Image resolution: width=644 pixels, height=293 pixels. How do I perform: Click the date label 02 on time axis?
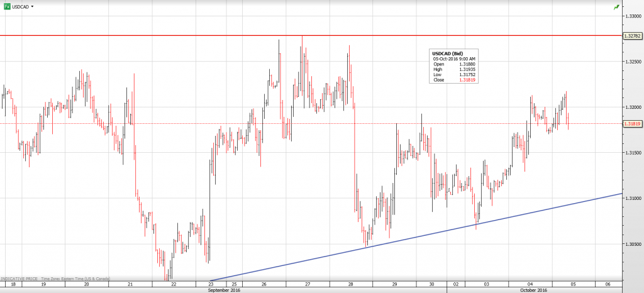coord(456,284)
